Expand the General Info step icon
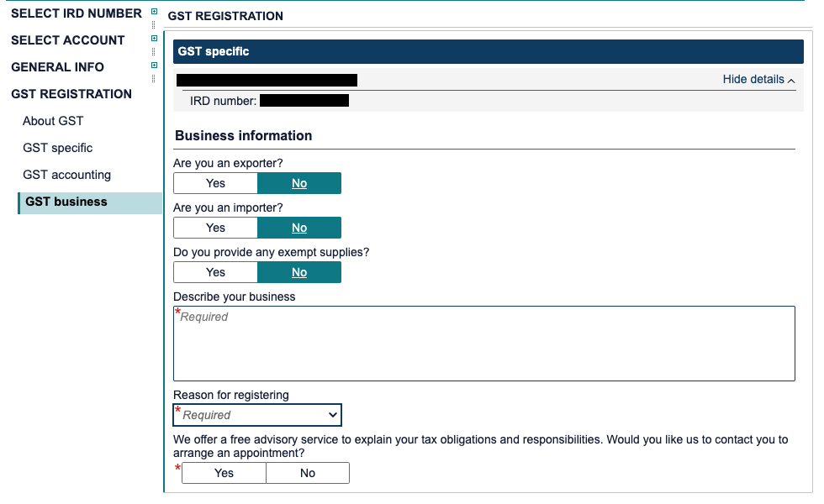The height and width of the screenshot is (504, 824). pyautogui.click(x=154, y=66)
